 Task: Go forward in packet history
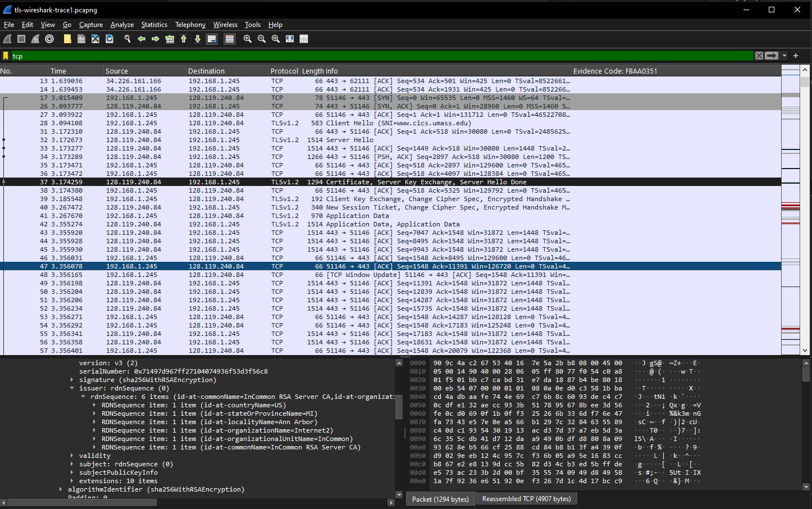point(156,39)
